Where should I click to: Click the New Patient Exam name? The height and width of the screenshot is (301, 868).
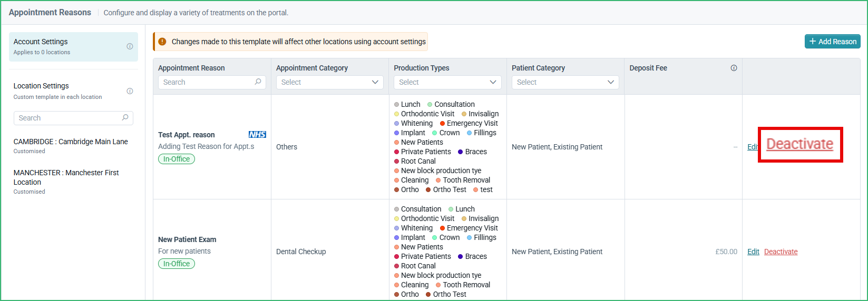pos(187,239)
